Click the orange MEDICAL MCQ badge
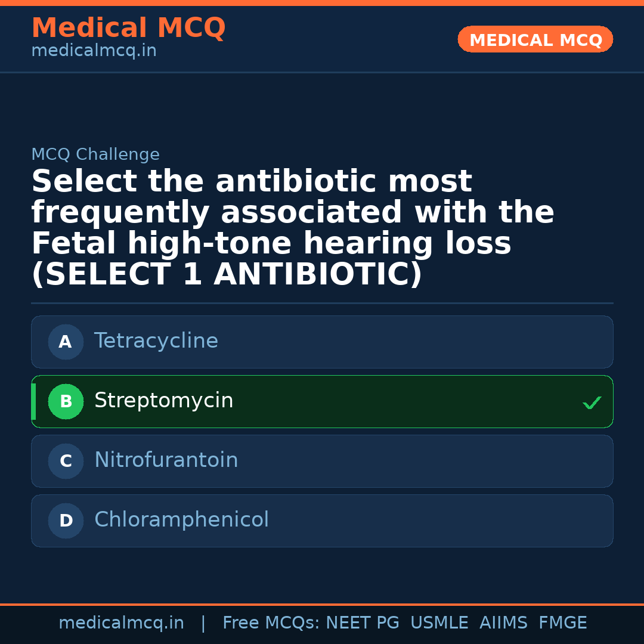This screenshot has width=644, height=644. coord(535,40)
